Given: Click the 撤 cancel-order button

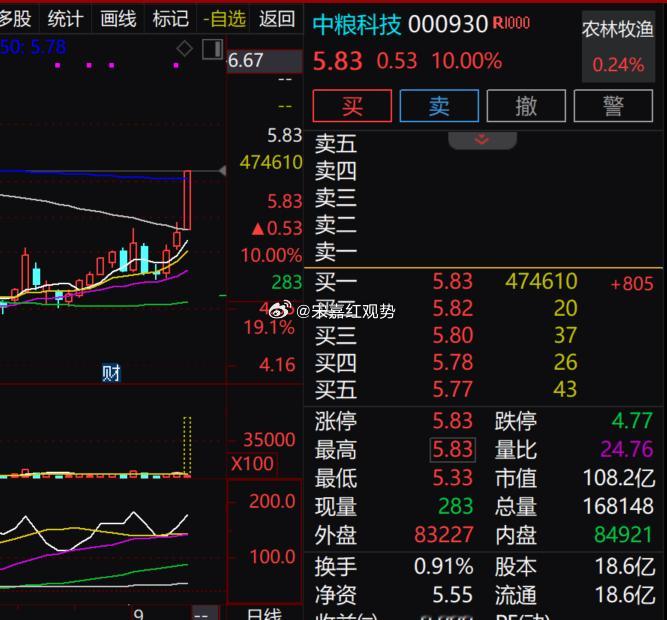Looking at the screenshot, I should [x=526, y=106].
